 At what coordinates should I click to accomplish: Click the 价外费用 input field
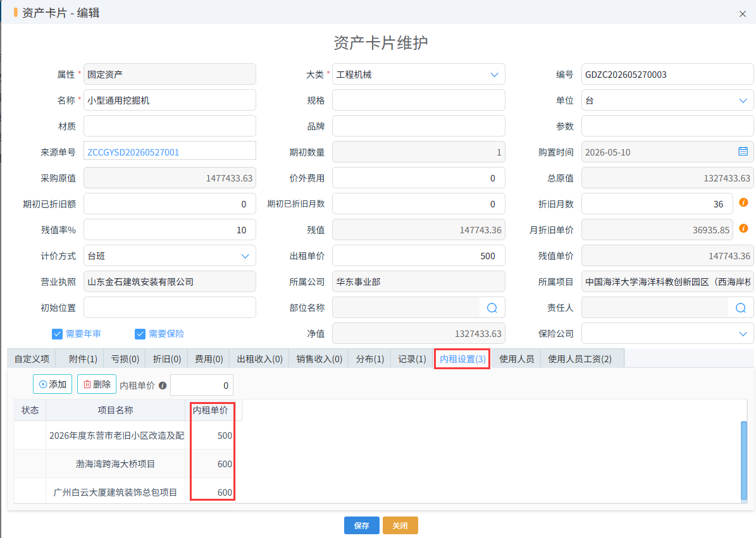[x=419, y=178]
